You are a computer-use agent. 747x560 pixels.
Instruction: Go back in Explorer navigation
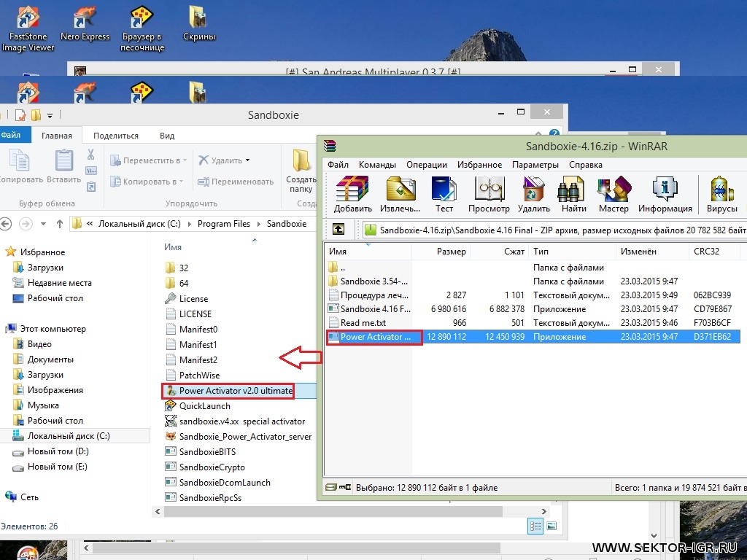(x=6, y=223)
